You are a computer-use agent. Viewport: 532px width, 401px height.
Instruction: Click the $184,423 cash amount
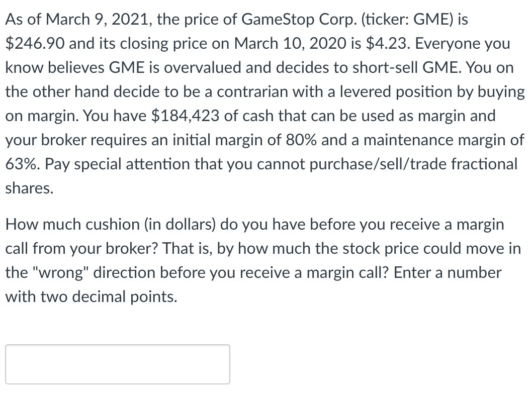pos(185,116)
